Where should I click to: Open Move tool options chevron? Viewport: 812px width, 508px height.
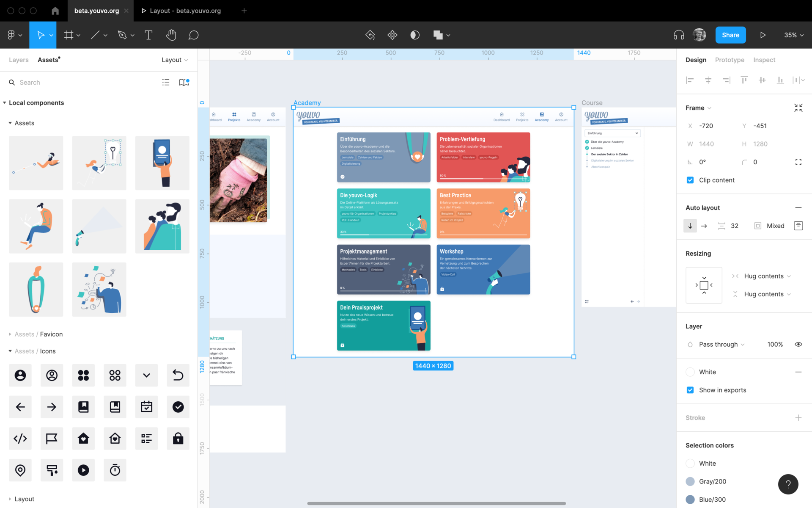click(x=51, y=35)
